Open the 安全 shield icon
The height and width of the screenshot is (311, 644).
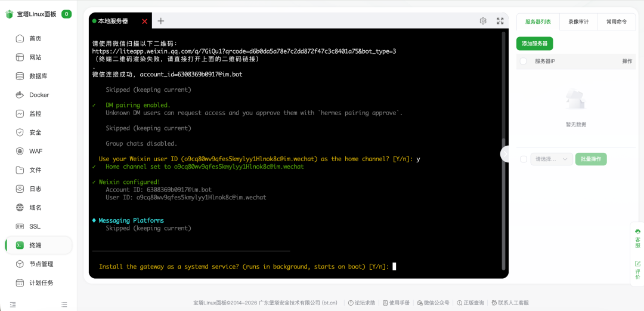[x=20, y=133]
